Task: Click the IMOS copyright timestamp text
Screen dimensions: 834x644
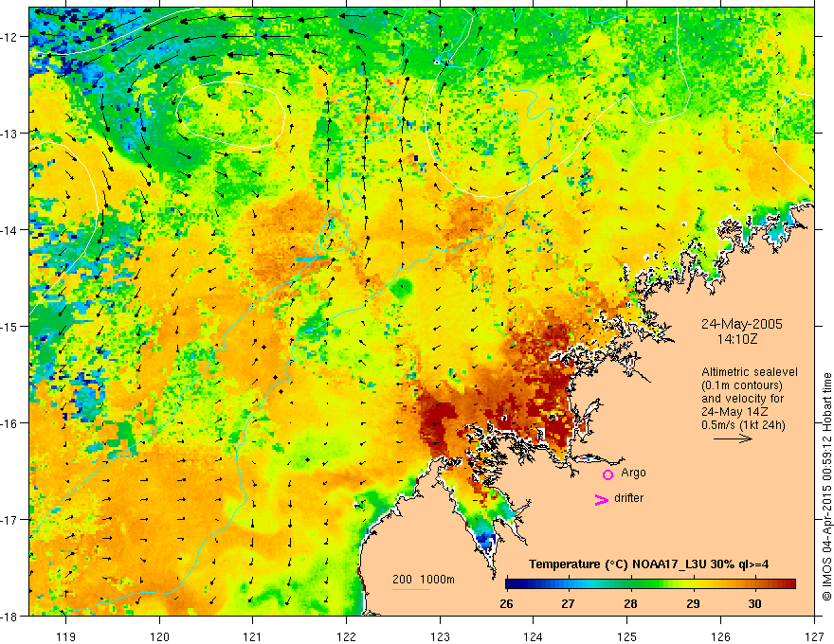Action: [827, 487]
